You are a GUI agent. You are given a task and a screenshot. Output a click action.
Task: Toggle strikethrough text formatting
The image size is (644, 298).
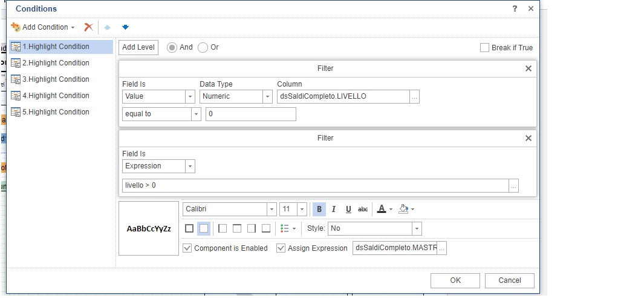click(x=363, y=209)
